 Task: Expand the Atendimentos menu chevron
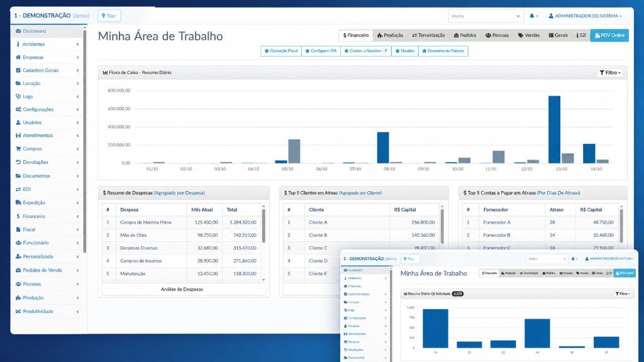point(77,136)
